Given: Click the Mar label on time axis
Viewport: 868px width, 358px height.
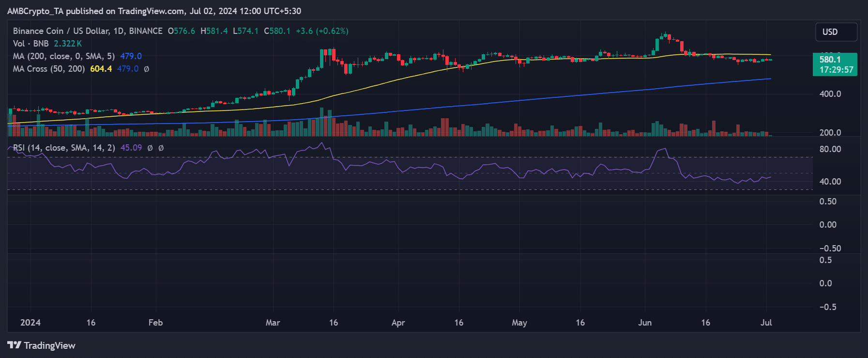Looking at the screenshot, I should [x=273, y=323].
